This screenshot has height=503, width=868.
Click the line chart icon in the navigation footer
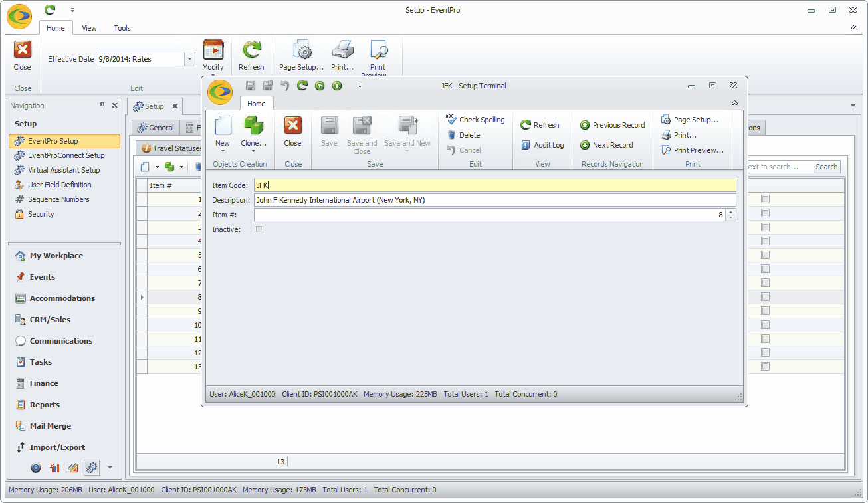tap(73, 468)
